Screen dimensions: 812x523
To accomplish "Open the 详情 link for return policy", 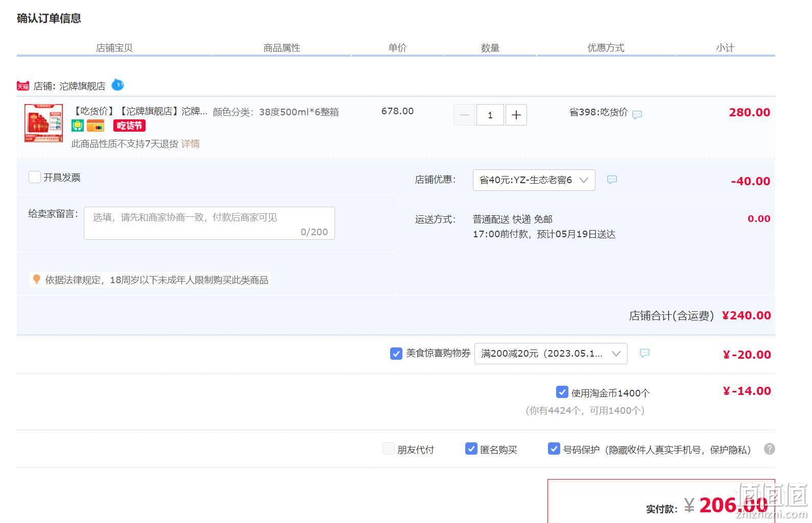I will tap(190, 144).
